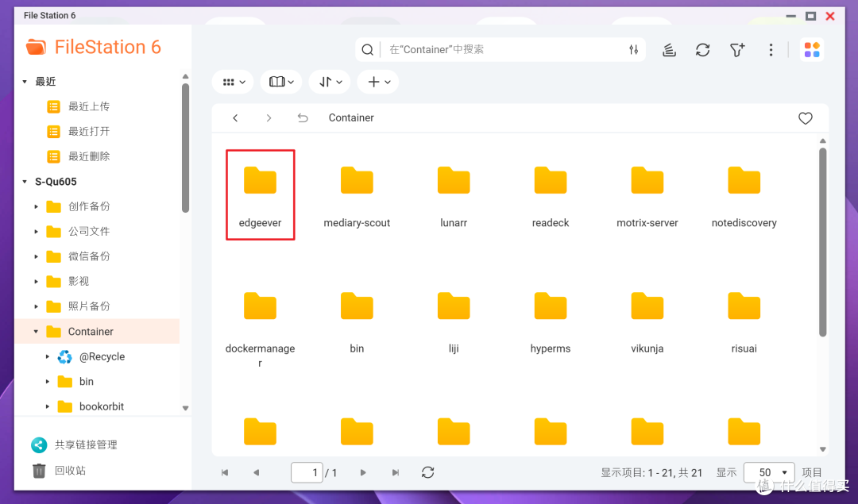Expand the 公司文件 folder node
This screenshot has height=504, width=858.
[36, 232]
